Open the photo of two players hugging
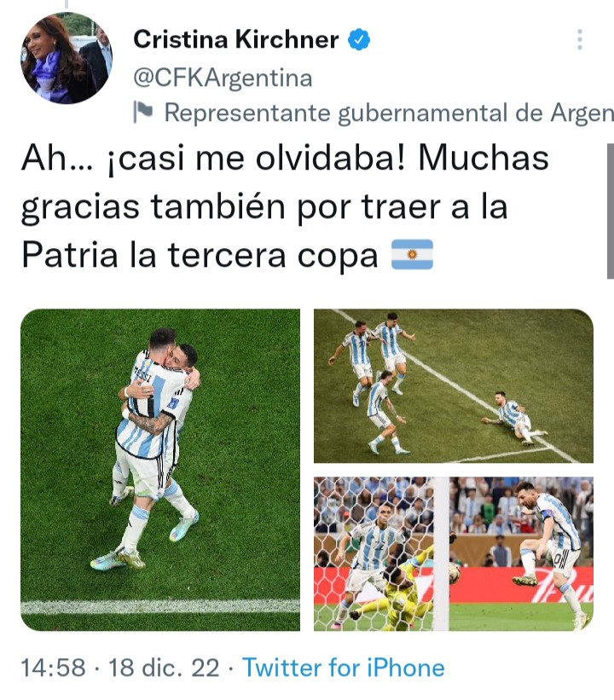The image size is (614, 700). pyautogui.click(x=160, y=470)
